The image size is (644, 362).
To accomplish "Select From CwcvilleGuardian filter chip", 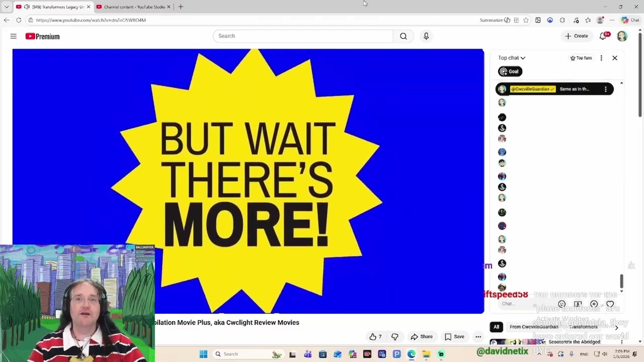I will click(534, 327).
